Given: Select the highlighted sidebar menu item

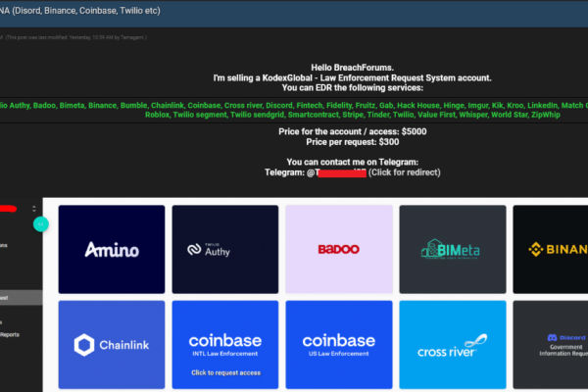Looking at the screenshot, I should [x=21, y=298].
